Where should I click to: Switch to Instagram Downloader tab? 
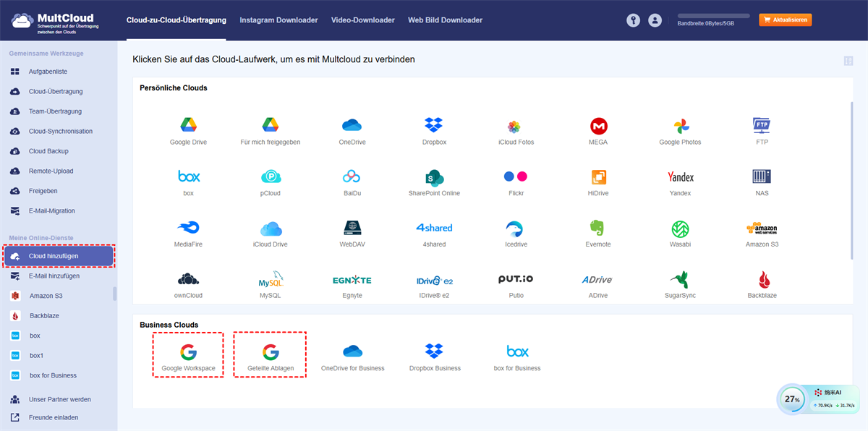(x=278, y=20)
